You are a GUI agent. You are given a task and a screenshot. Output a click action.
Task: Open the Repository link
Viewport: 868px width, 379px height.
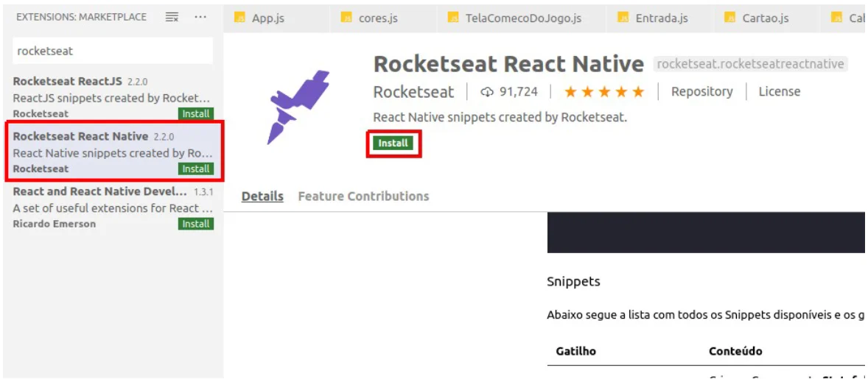click(x=702, y=92)
